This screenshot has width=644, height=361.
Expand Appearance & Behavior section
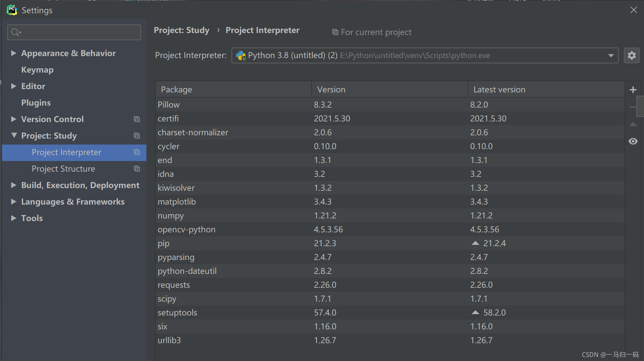pos(14,53)
